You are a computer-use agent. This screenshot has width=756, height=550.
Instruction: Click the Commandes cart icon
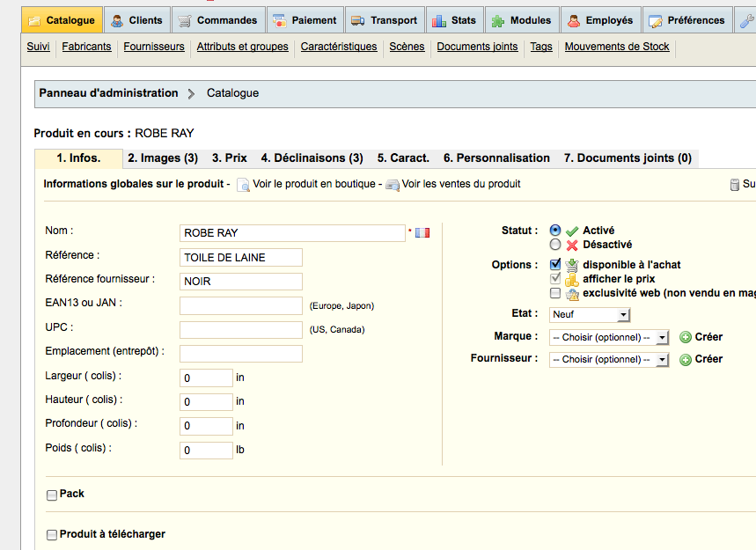point(185,21)
